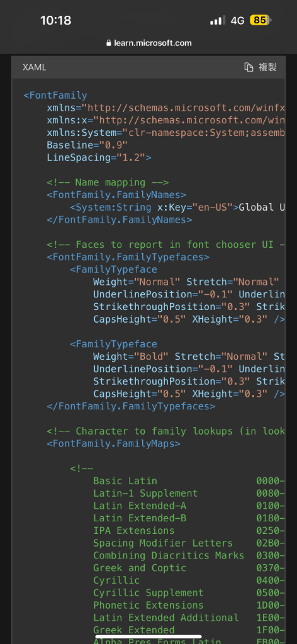Click the Baseline="0.9" attribute line
Screen dimensions: 297x644
coord(87,145)
